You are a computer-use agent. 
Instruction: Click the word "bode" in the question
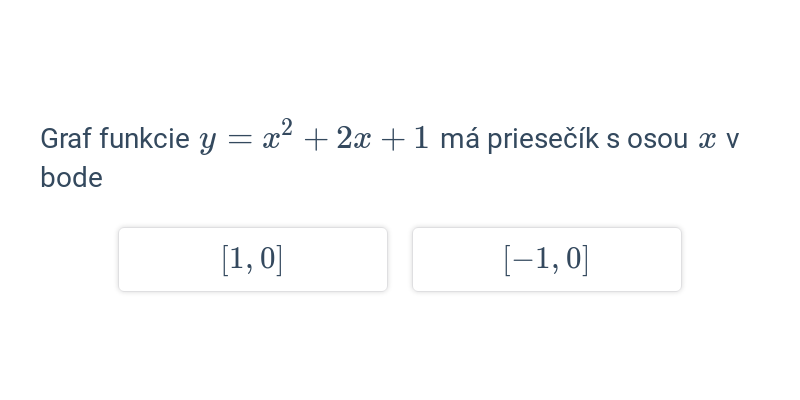[x=71, y=178]
